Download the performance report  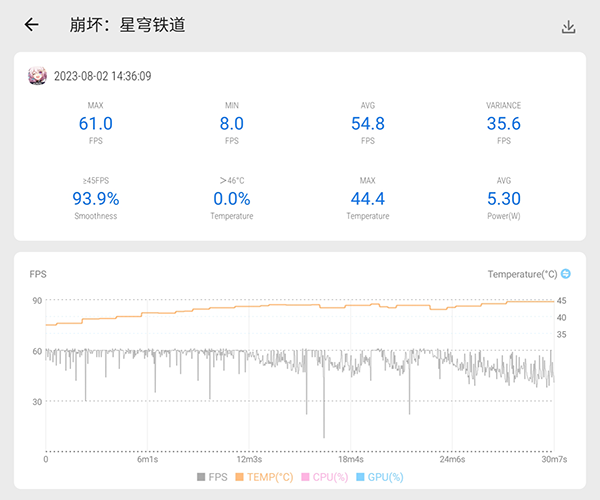click(x=568, y=27)
